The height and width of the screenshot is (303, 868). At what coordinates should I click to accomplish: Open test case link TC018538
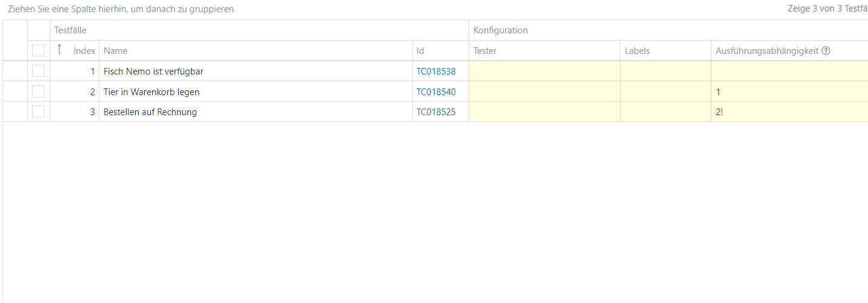[x=436, y=72]
